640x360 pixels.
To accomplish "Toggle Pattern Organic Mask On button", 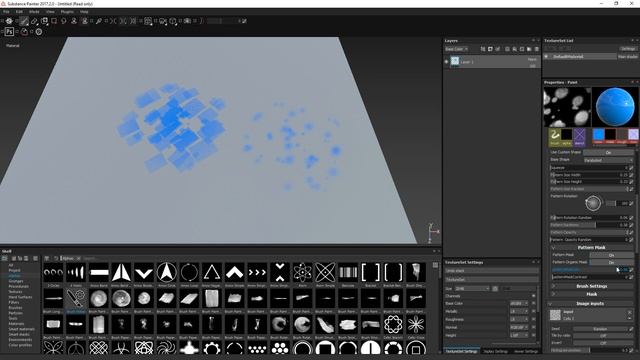I will 611,262.
